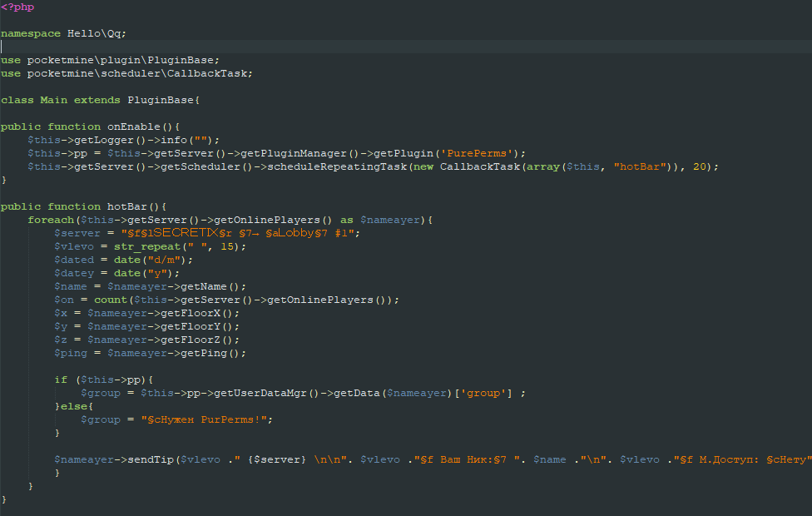Screen dimensions: 812x516
Task: Click the foreach keyword
Action: click(51, 220)
